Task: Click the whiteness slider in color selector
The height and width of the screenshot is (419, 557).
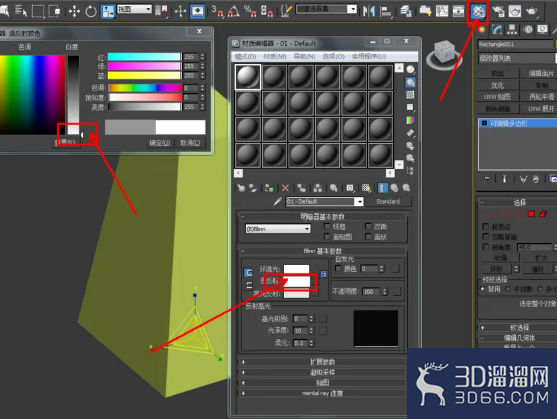Action: pos(74,94)
